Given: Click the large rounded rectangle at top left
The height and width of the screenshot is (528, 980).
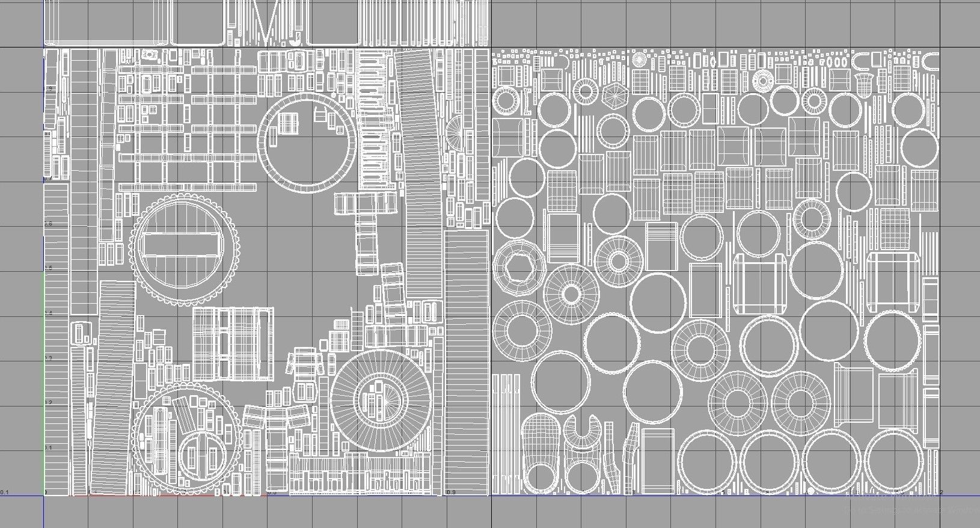Looking at the screenshot, I should tap(107, 23).
